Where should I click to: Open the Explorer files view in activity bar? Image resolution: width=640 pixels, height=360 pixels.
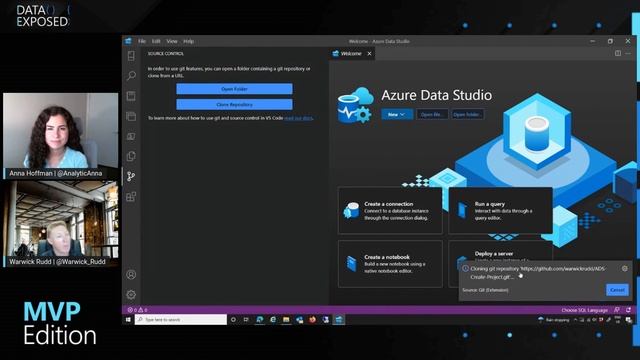[x=131, y=156]
